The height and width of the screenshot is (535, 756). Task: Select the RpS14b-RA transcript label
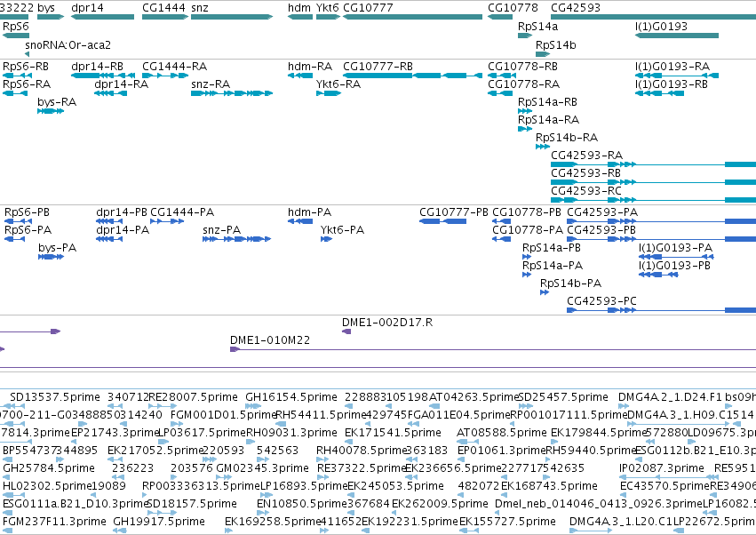567,138
